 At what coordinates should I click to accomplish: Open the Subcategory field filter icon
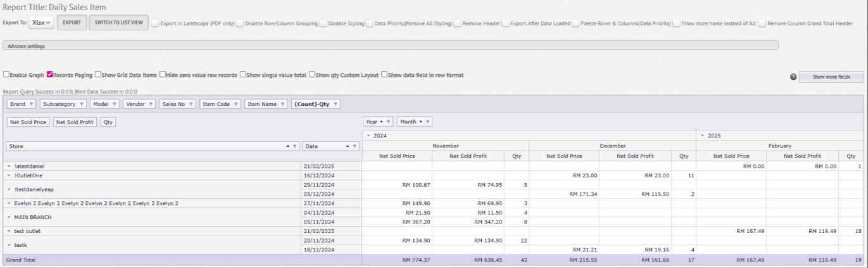click(x=82, y=105)
